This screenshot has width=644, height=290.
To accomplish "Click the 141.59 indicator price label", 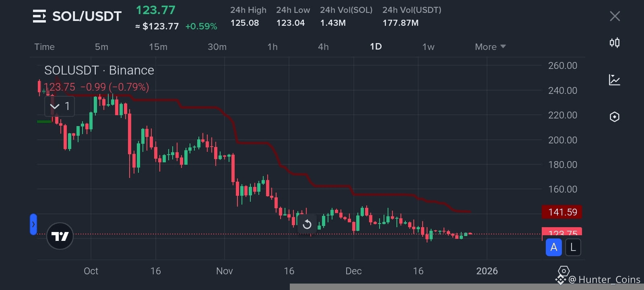I will (x=562, y=212).
